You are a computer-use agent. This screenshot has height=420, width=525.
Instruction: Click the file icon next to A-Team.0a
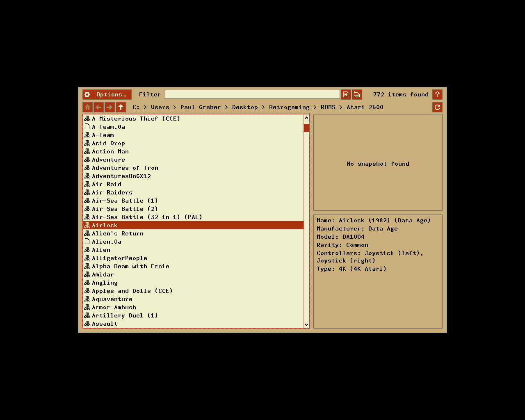point(87,127)
